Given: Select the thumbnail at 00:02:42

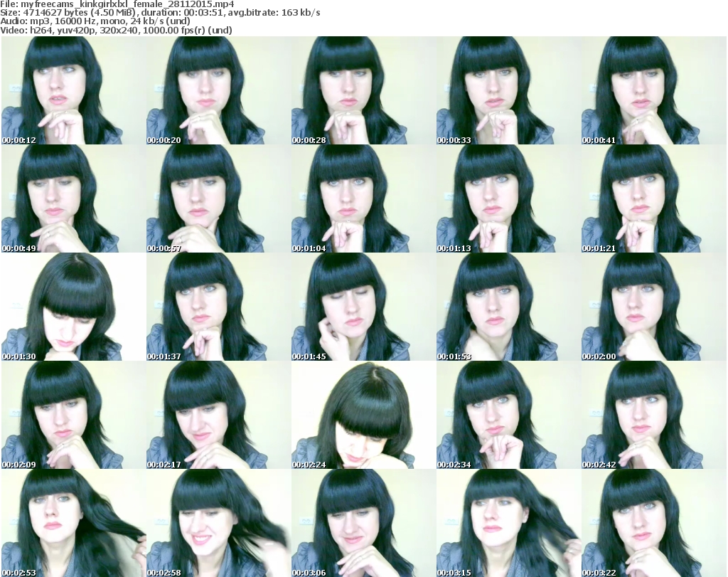Looking at the screenshot, I should [x=654, y=415].
